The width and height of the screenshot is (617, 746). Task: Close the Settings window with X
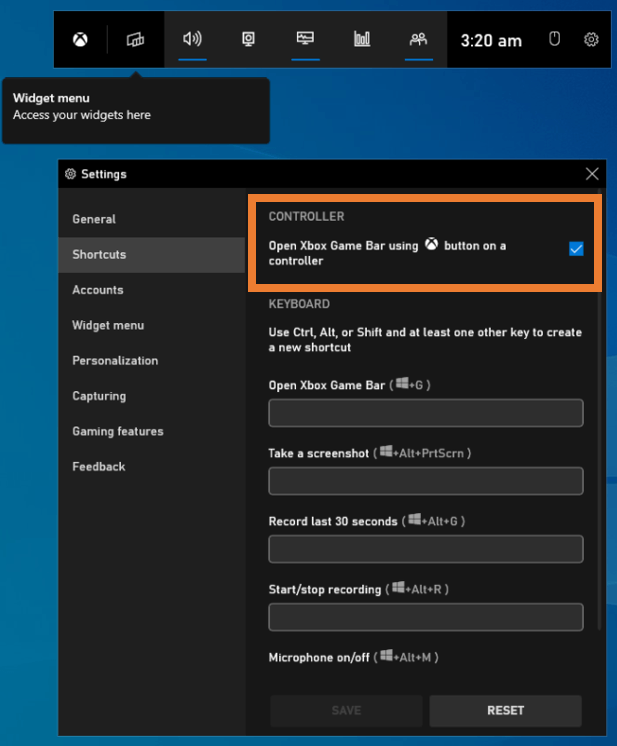(x=592, y=174)
